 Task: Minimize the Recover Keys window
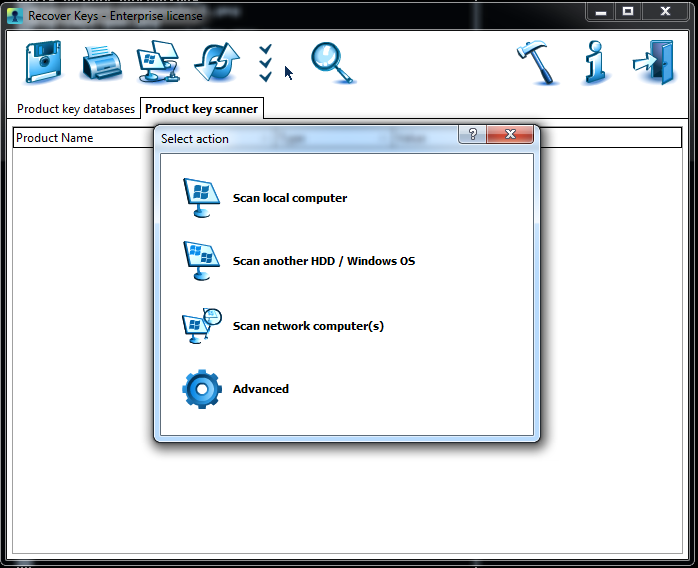[x=601, y=12]
